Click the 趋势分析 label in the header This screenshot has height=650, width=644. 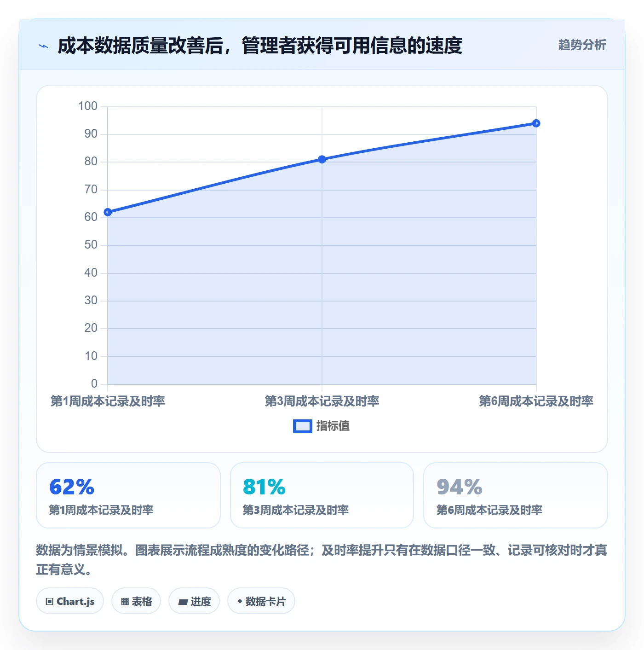[582, 45]
